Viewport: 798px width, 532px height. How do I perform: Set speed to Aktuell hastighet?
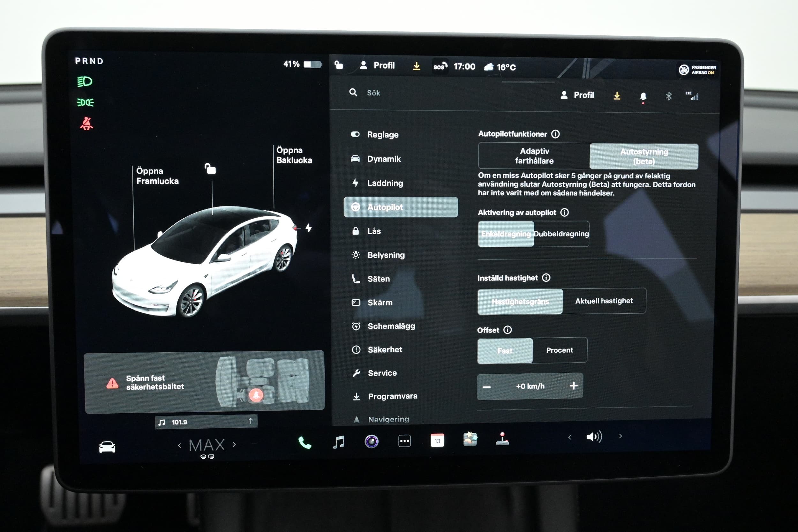(x=604, y=301)
